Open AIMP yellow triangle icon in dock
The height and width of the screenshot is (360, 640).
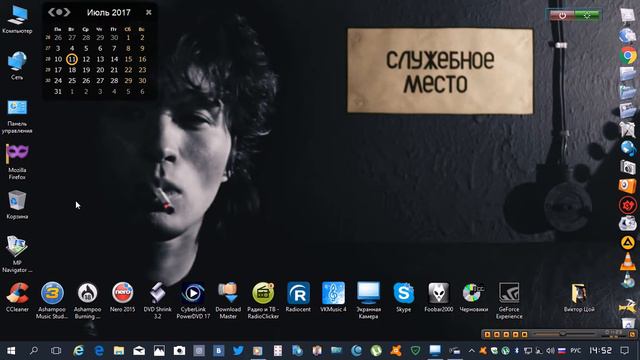(x=628, y=242)
